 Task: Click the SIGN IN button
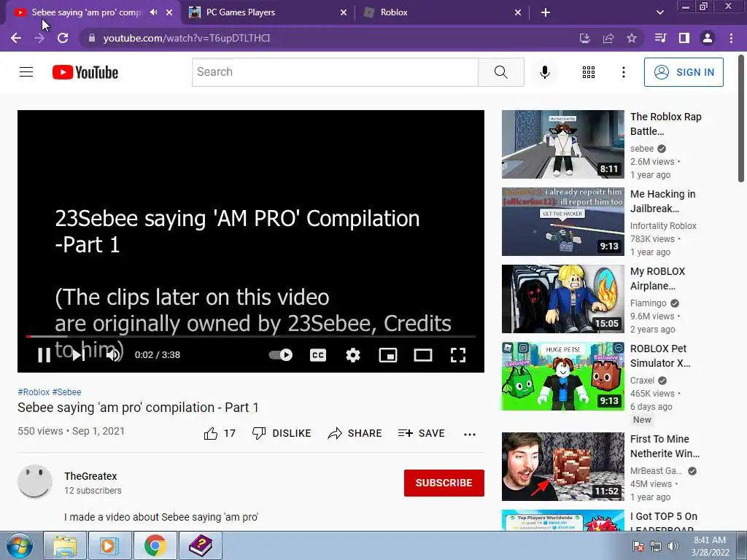684,72
